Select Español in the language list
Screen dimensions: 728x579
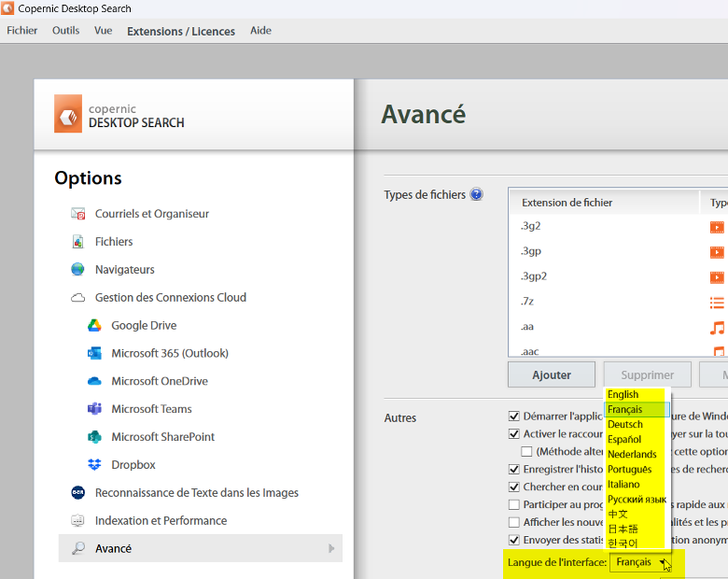pyautogui.click(x=624, y=439)
